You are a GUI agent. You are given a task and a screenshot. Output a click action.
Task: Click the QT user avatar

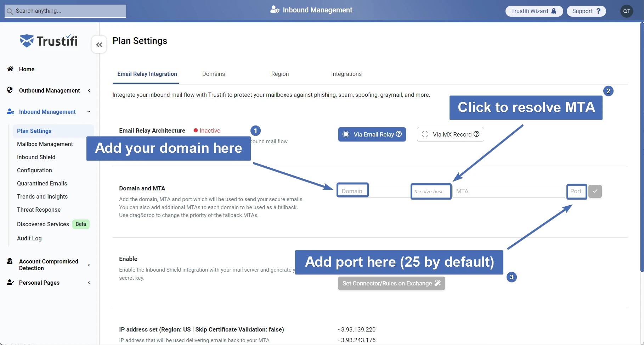(x=626, y=11)
